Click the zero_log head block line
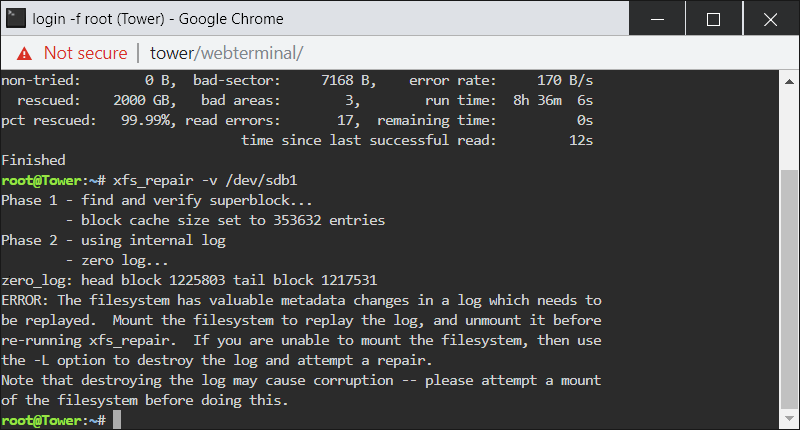Viewport: 800px width, 430px height. (189, 281)
